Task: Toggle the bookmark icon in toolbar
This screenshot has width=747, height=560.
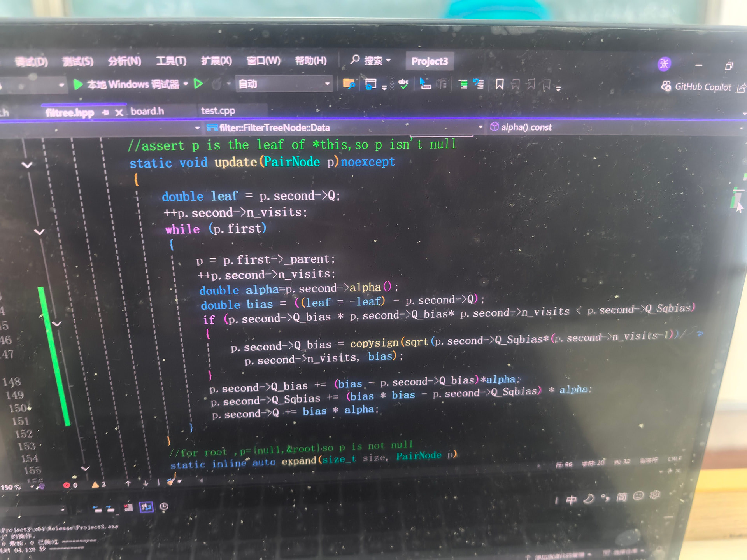Action: [499, 84]
